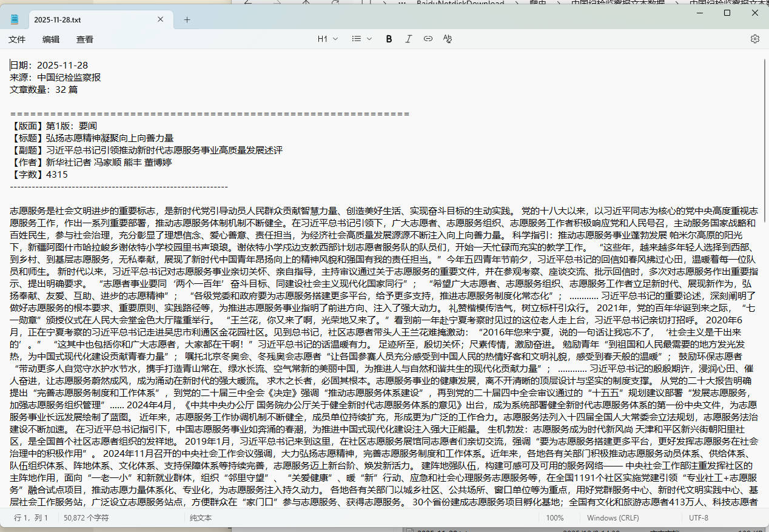Click the 【字数】4315 line

[x=39, y=175]
